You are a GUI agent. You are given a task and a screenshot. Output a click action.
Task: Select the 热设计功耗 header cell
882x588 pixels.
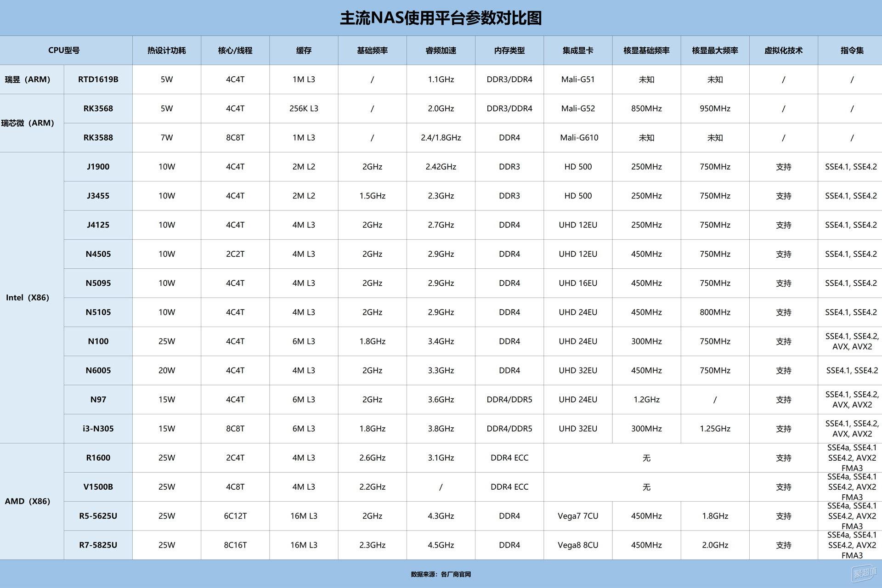tap(167, 51)
